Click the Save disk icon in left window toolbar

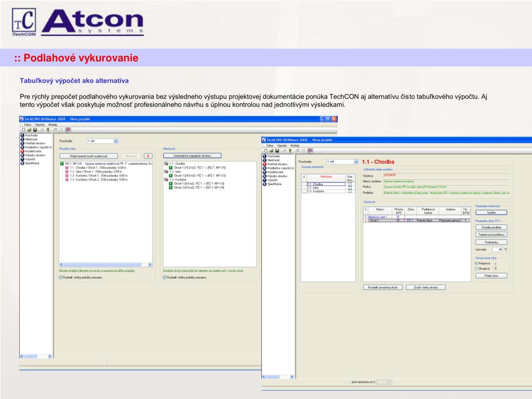click(36, 130)
